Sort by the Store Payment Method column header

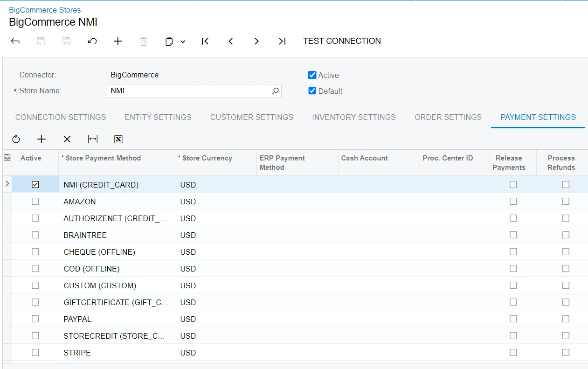117,163
